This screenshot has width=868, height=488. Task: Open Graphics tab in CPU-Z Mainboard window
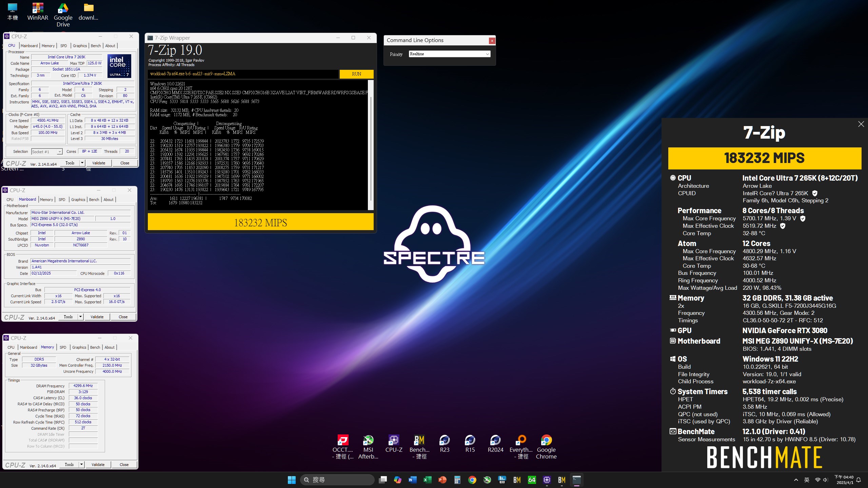tap(78, 200)
